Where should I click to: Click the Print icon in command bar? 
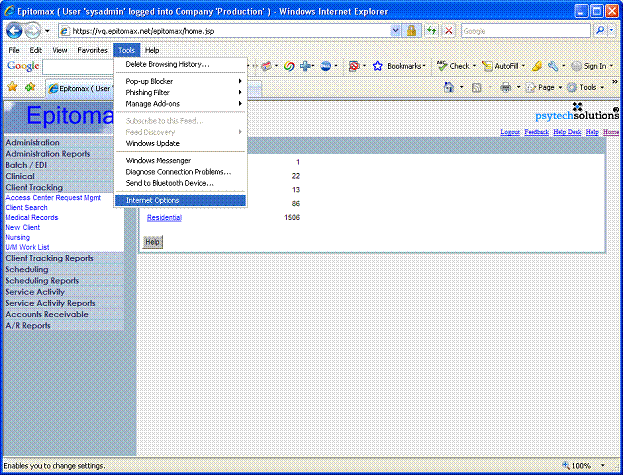pyautogui.click(x=506, y=87)
